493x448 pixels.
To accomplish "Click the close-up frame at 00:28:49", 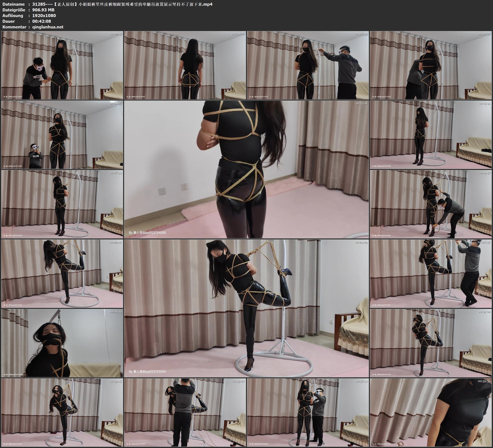I will point(62,343).
